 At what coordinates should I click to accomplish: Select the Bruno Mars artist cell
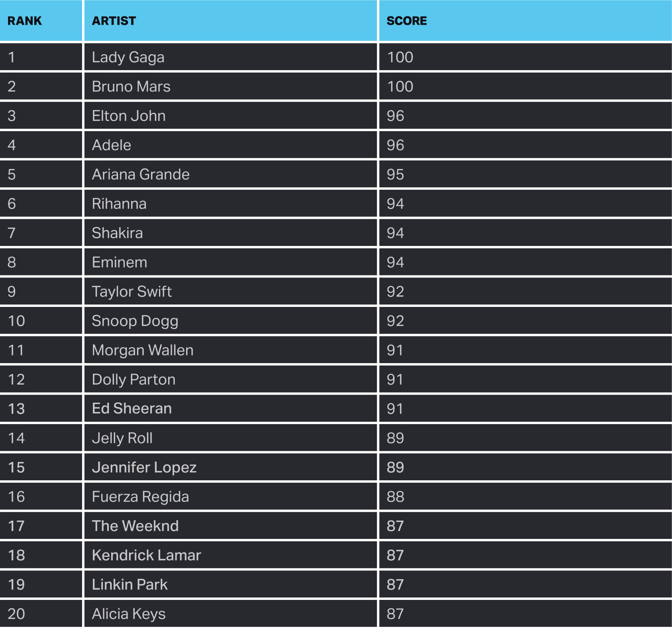131,86
